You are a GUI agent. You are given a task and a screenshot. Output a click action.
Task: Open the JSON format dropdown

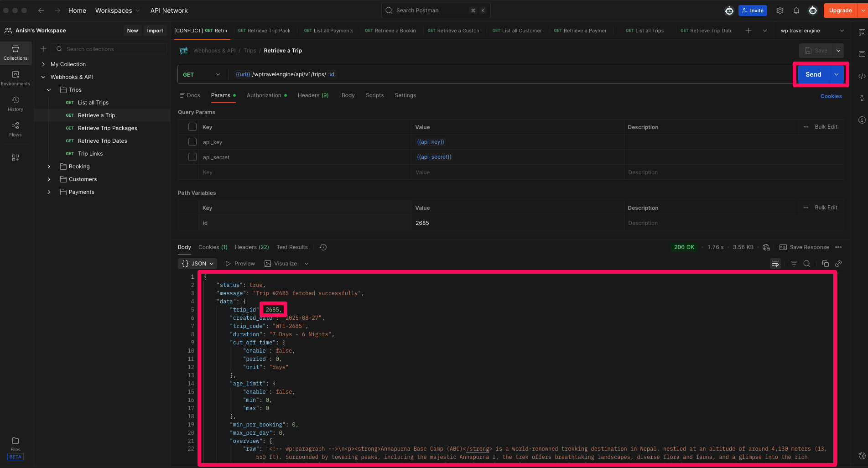(x=198, y=264)
